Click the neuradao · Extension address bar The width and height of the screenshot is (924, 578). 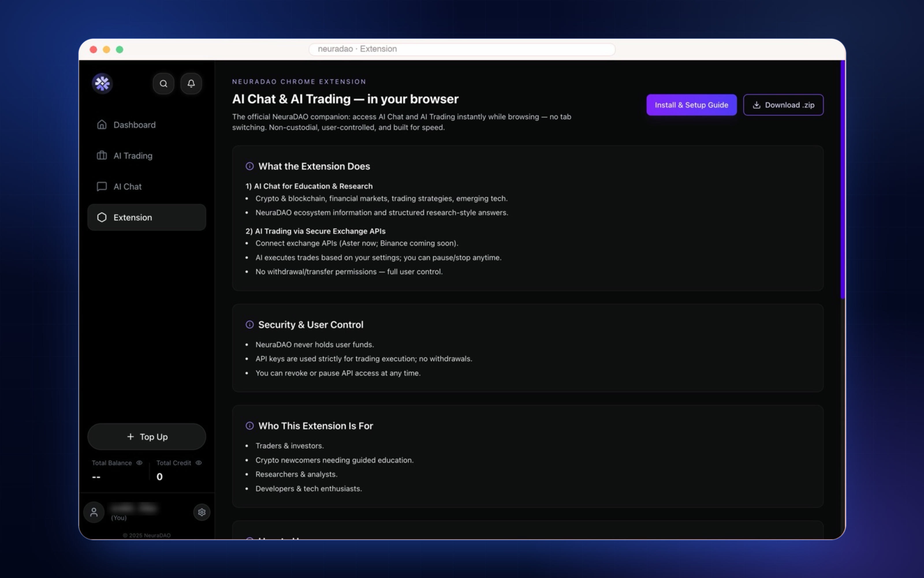pos(462,49)
